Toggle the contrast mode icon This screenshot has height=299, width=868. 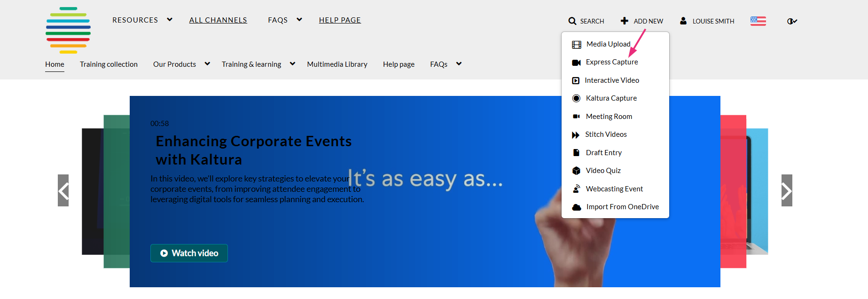click(x=792, y=21)
